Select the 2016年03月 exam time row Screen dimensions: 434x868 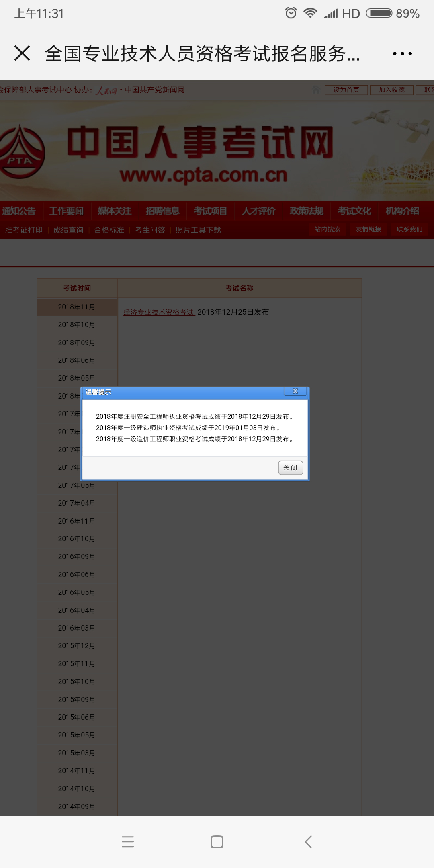coord(77,628)
